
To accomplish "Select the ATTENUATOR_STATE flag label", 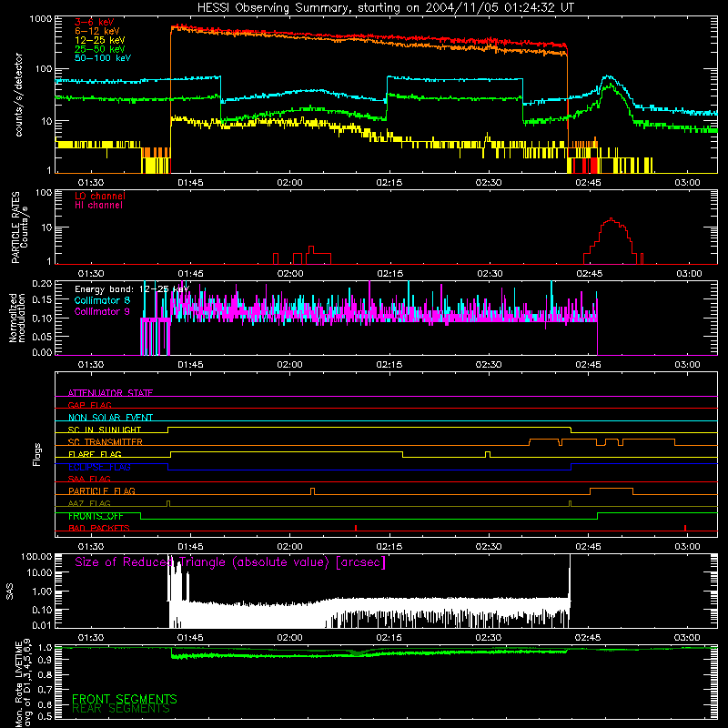I will click(110, 393).
